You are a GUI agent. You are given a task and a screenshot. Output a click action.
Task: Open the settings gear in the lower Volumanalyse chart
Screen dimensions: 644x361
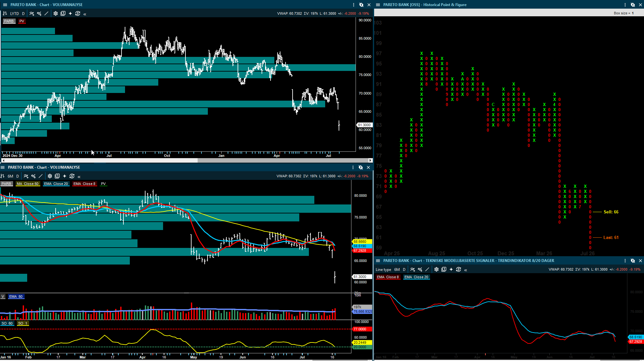[50, 176]
